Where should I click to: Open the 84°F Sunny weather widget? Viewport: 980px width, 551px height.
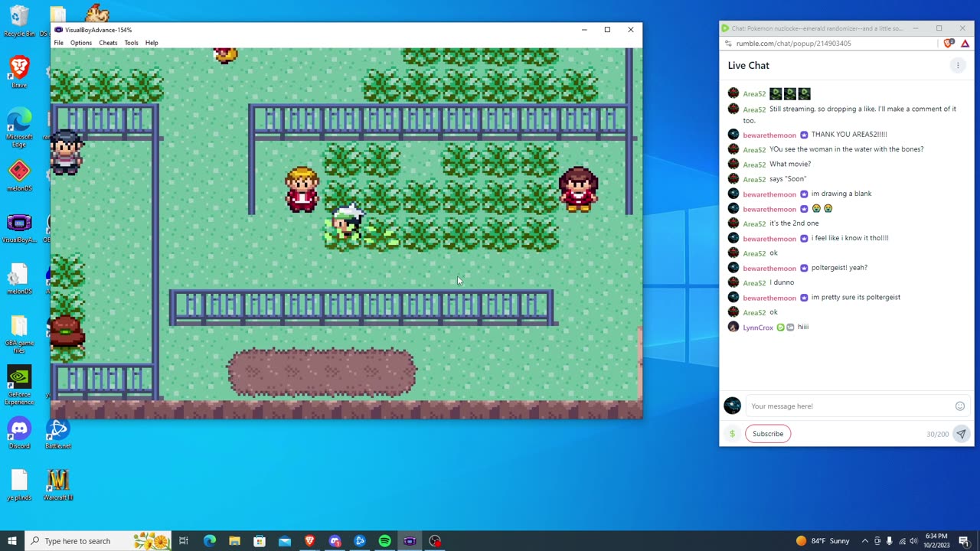823,541
